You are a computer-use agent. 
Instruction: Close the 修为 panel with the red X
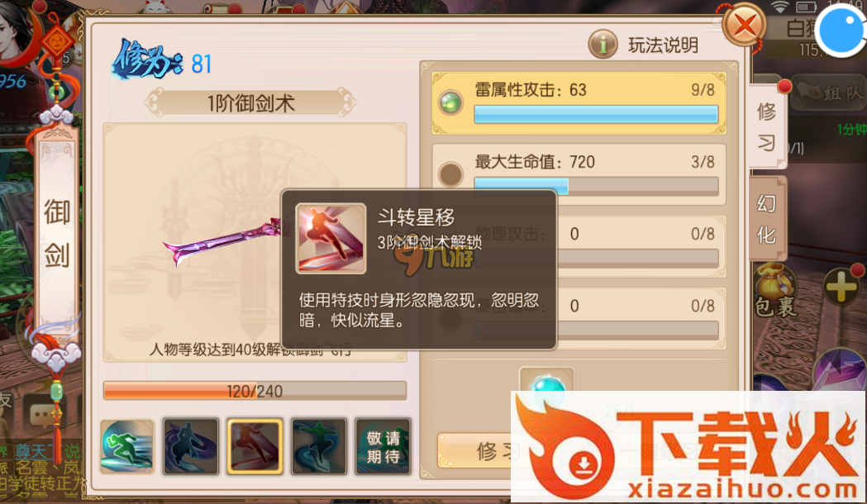[744, 25]
